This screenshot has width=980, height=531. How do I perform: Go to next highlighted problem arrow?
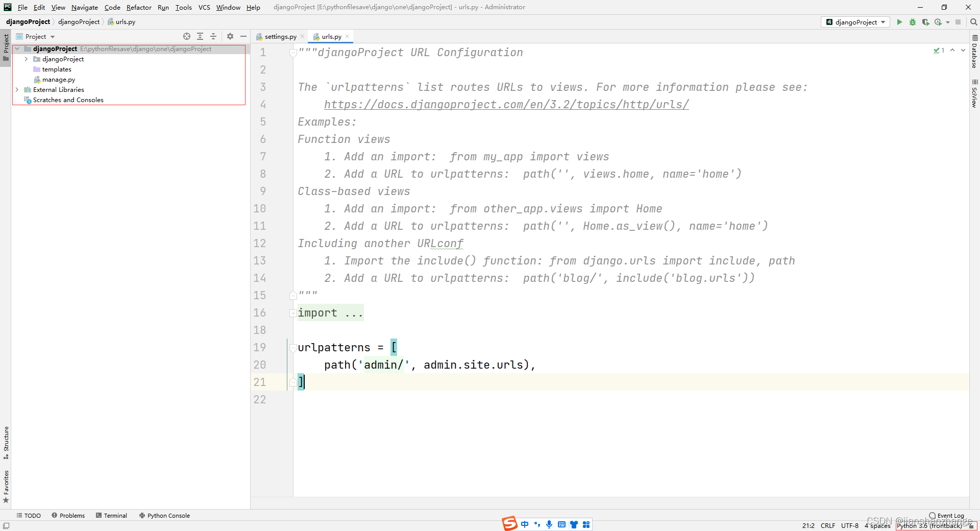[963, 51]
